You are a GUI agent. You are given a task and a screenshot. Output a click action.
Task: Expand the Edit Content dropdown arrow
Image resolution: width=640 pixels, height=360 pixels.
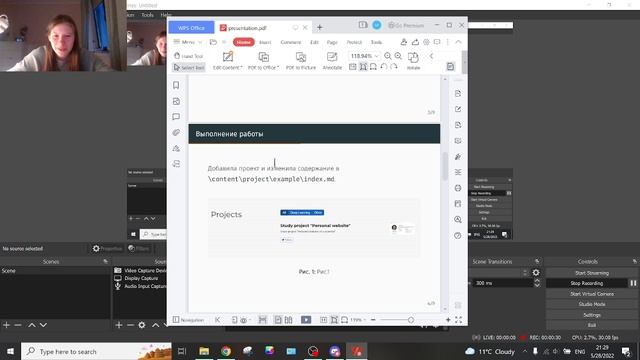(241, 68)
